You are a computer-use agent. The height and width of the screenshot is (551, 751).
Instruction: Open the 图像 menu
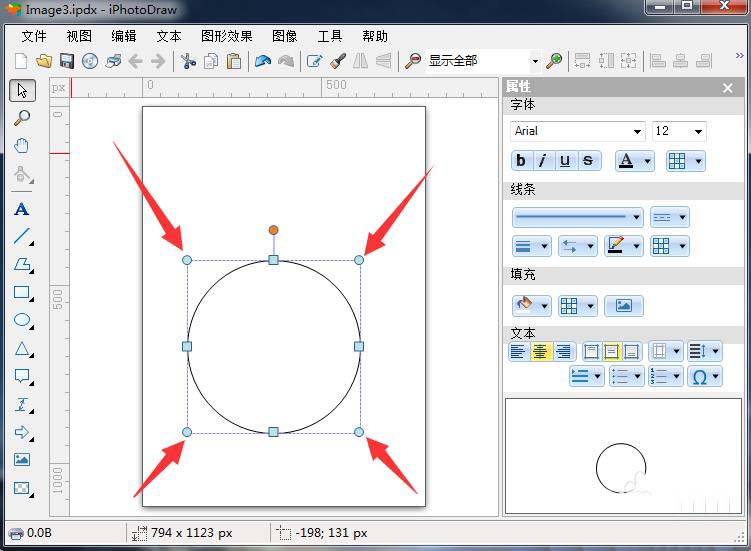284,36
